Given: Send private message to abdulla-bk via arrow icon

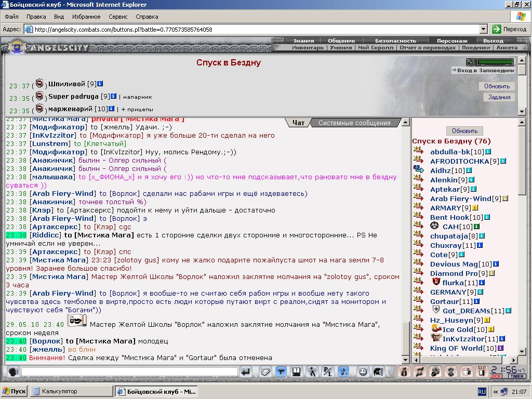Looking at the screenshot, I should [419, 151].
